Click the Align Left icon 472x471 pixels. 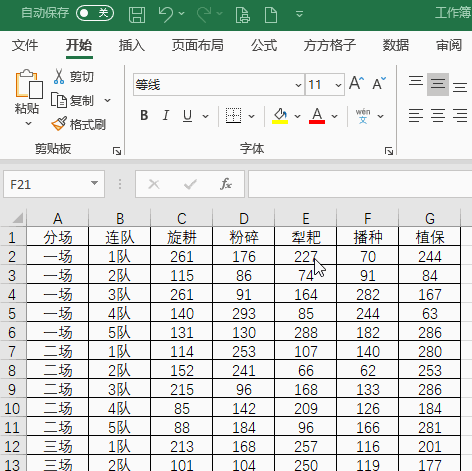pos(416,116)
